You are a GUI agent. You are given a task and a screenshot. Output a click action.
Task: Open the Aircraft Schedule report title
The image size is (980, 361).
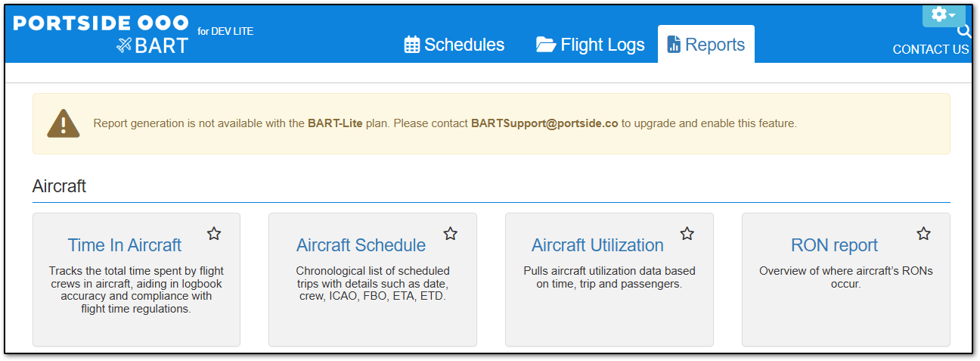(361, 245)
